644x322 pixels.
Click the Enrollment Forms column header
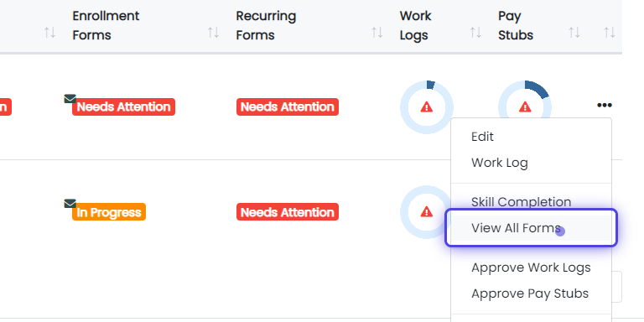pos(106,25)
